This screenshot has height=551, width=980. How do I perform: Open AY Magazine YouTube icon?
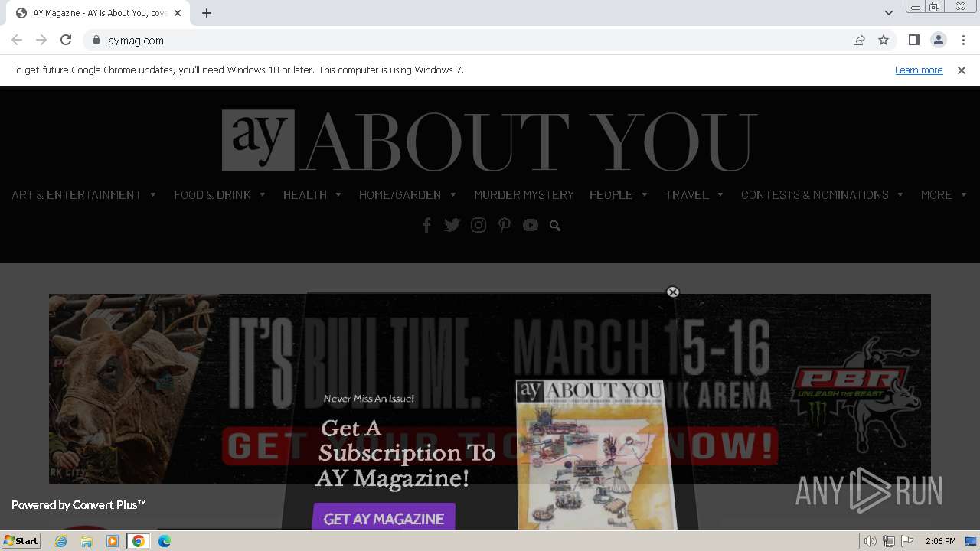coord(531,225)
